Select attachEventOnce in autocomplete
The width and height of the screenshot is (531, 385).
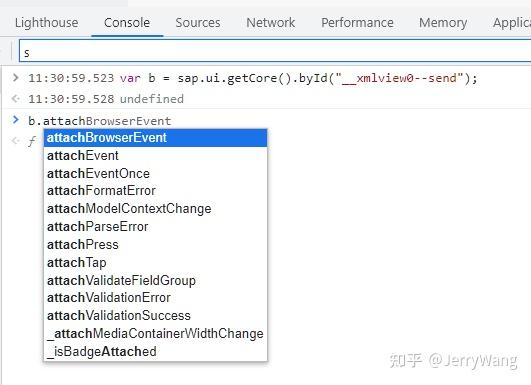tap(155, 173)
